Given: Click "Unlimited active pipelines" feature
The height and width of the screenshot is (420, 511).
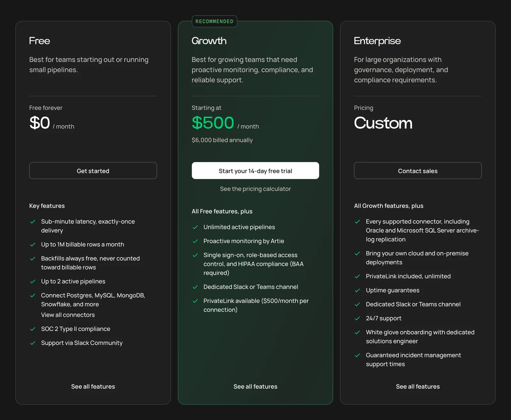Looking at the screenshot, I should tap(239, 227).
